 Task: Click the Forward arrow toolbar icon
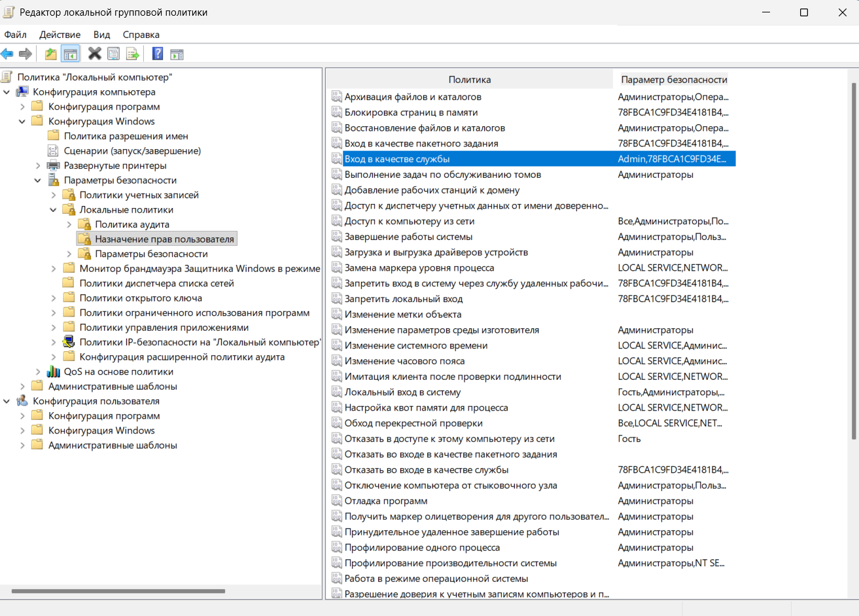tap(26, 54)
